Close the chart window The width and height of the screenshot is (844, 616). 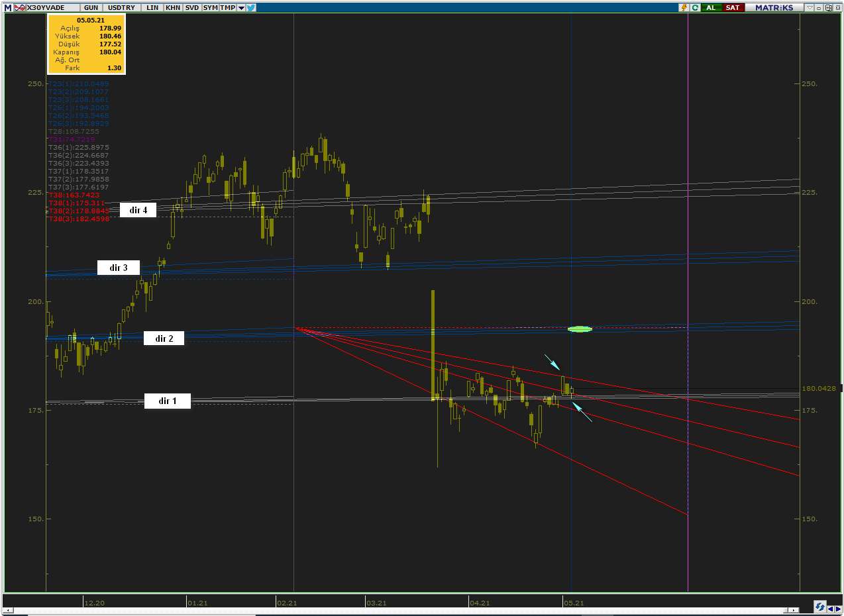[838, 7]
